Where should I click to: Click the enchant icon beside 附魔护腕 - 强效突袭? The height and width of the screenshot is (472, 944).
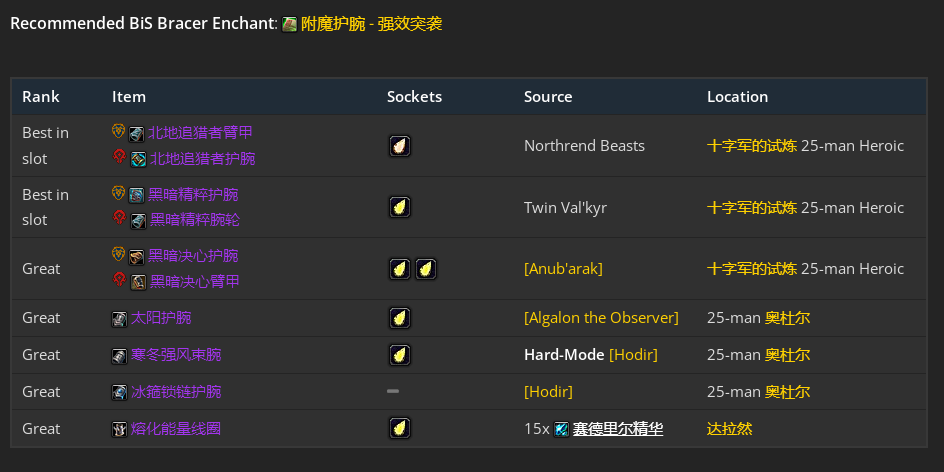289,24
